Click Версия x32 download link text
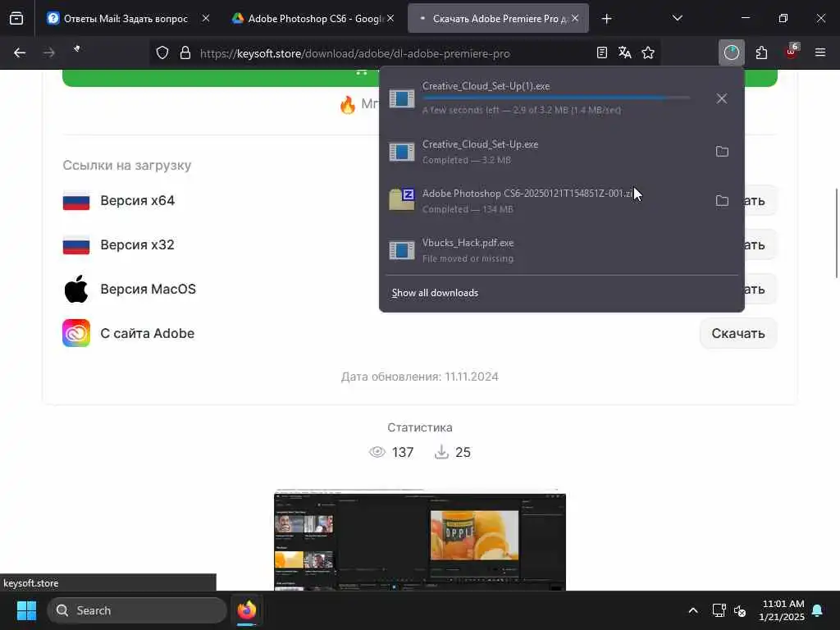Image resolution: width=840 pixels, height=630 pixels. click(137, 244)
